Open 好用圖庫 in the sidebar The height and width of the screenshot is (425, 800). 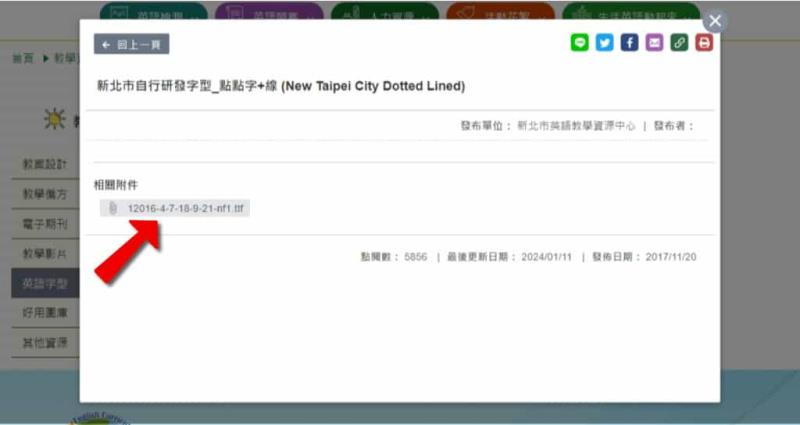click(x=45, y=313)
